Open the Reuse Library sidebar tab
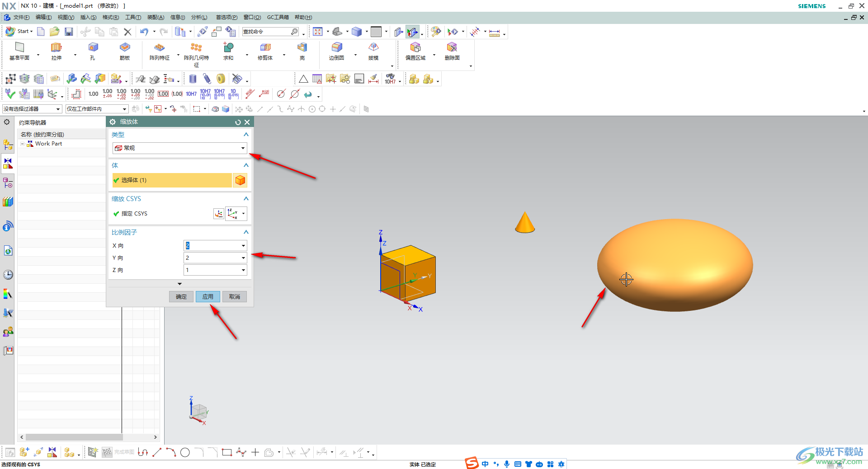The height and width of the screenshot is (469, 868). point(8,202)
